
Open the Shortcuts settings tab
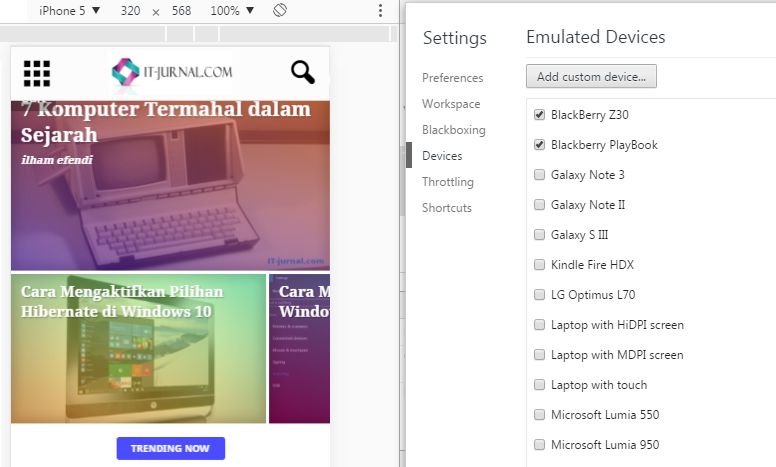pyautogui.click(x=447, y=208)
